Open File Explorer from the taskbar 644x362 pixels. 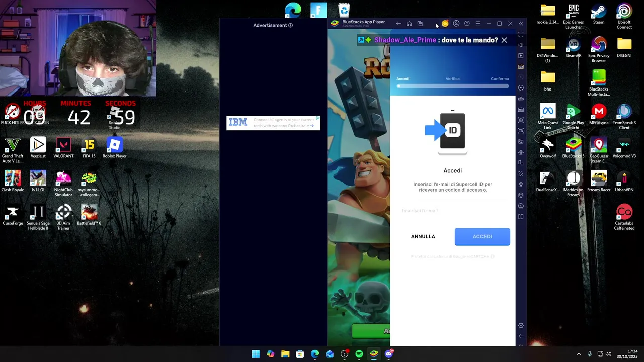pos(285,354)
